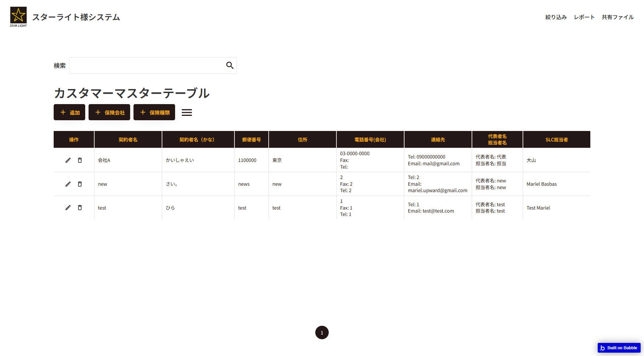Screen dimensions: 644x356
Task: Sort by the 契約者名 column header
Action: (x=128, y=139)
